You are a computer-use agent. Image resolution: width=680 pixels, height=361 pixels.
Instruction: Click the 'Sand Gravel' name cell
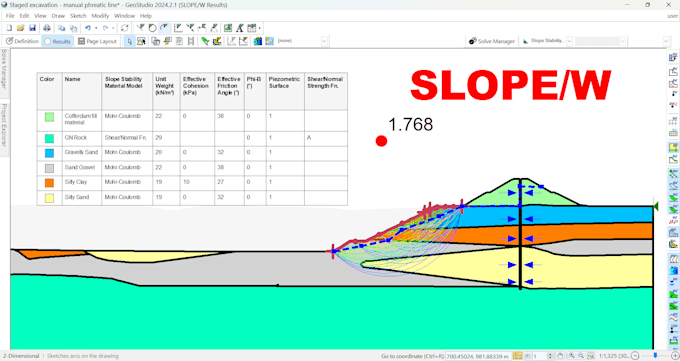pyautogui.click(x=81, y=167)
